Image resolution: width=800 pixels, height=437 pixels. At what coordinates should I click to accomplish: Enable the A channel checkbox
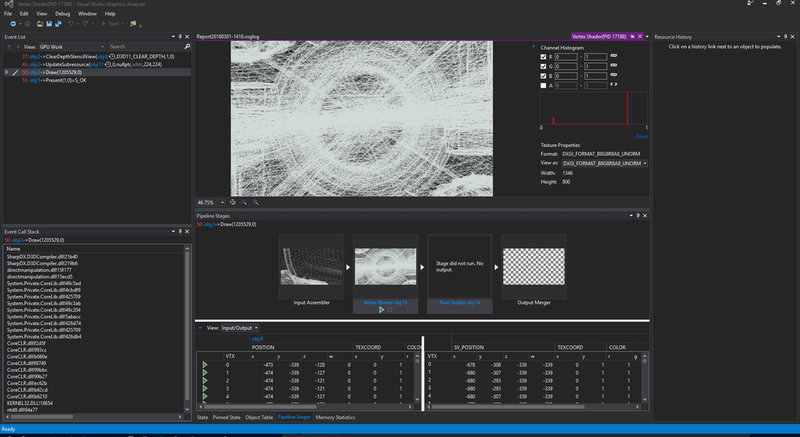(543, 86)
